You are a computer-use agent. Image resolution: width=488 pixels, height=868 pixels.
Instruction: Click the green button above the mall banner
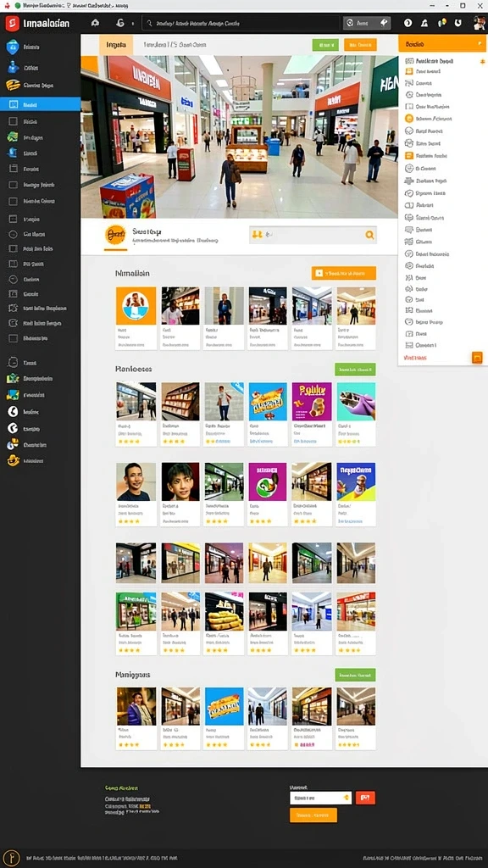(325, 45)
